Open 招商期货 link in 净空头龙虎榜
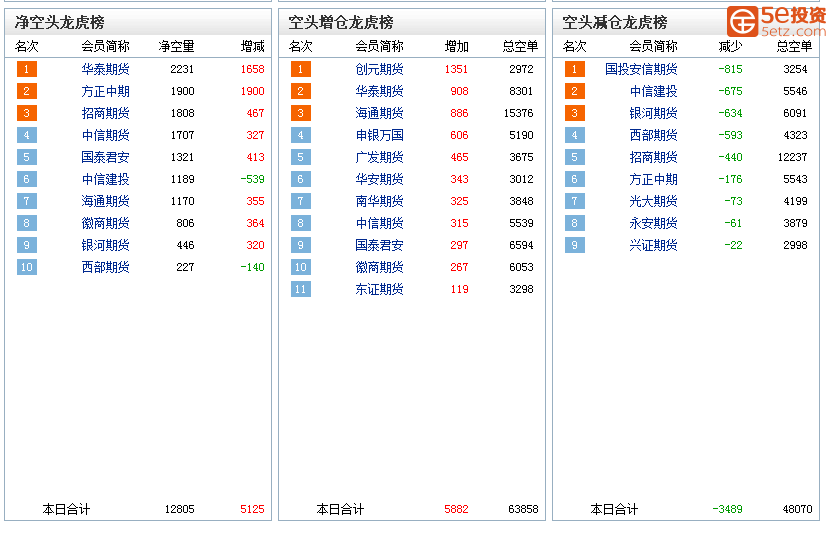This screenshot has width=834, height=538. 105,113
